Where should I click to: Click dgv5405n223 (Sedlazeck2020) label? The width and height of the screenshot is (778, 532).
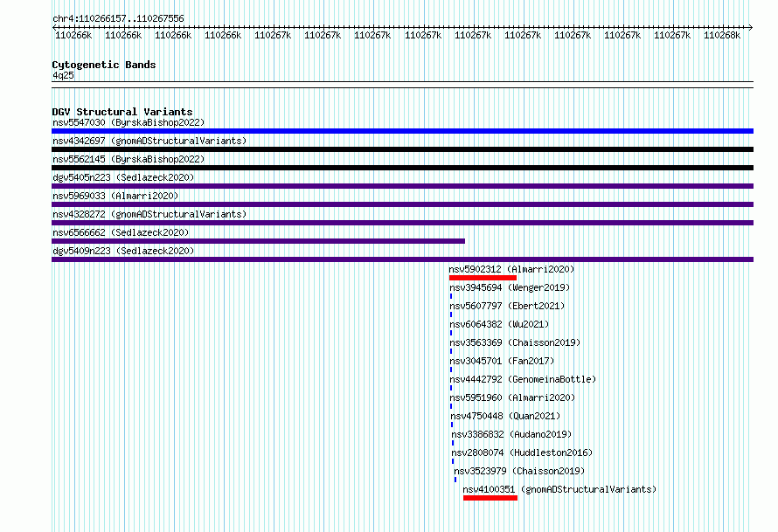(123, 177)
